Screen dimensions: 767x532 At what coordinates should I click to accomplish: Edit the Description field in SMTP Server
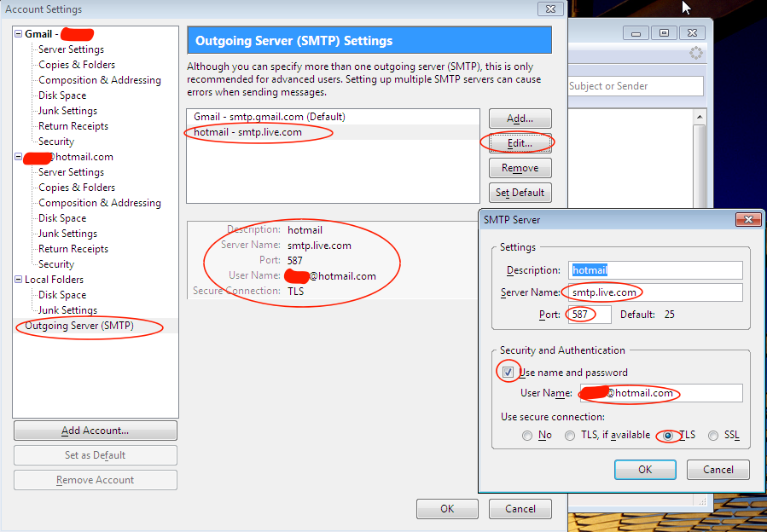[x=655, y=270]
